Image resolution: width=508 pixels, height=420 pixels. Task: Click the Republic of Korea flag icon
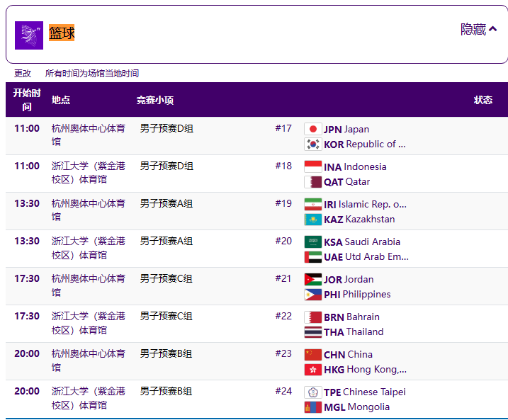[312, 144]
